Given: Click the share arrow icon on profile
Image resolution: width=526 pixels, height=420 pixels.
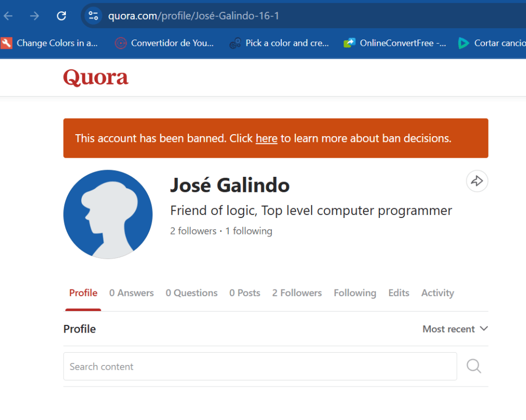Looking at the screenshot, I should [x=477, y=181].
